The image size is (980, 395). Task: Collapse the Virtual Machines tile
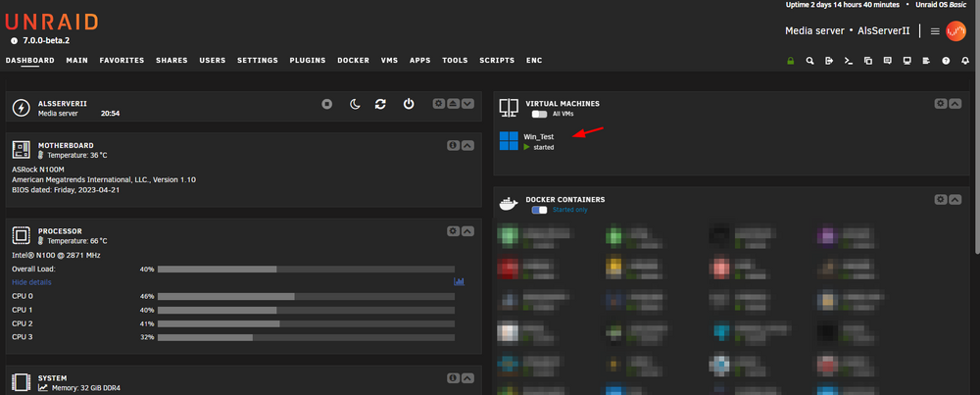[x=955, y=103]
